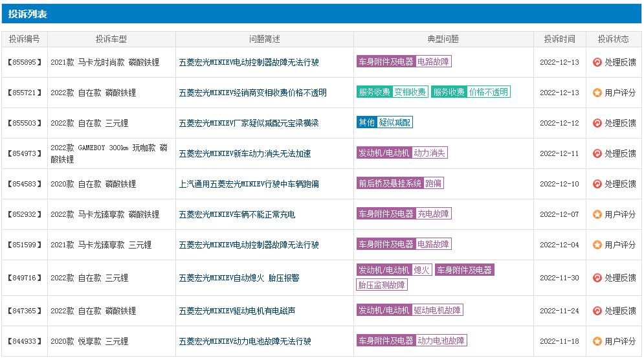The image size is (644, 358).
Task: Click the 用户评分 icon for complaint 844933
Action: 597,341
